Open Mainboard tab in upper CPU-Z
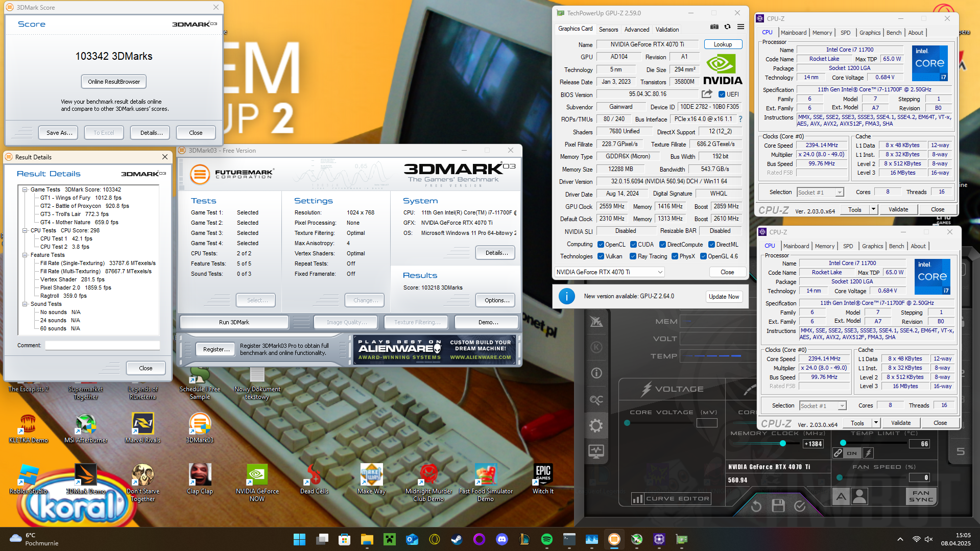The width and height of the screenshot is (980, 551). pos(794,33)
